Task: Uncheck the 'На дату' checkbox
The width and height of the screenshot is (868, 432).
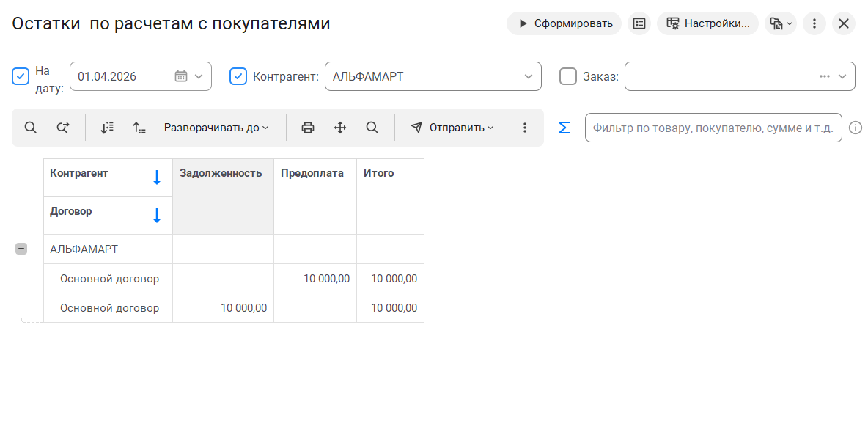Action: coord(21,76)
